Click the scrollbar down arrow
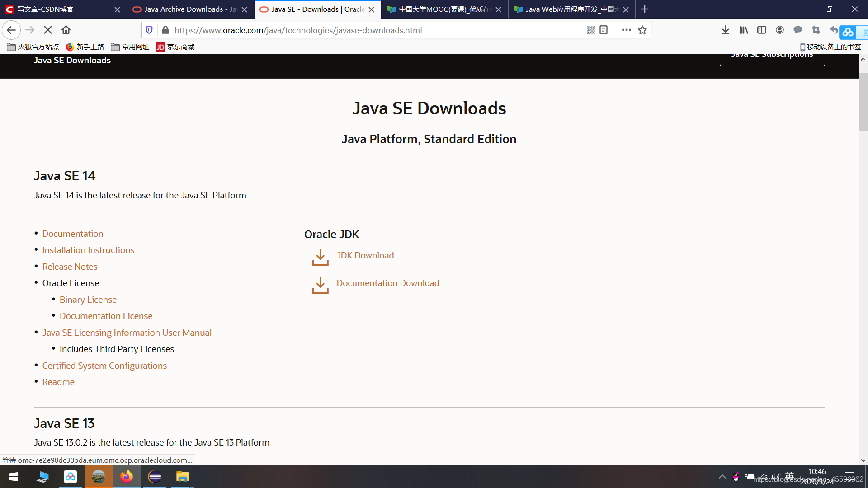This screenshot has width=868, height=488. (863, 460)
